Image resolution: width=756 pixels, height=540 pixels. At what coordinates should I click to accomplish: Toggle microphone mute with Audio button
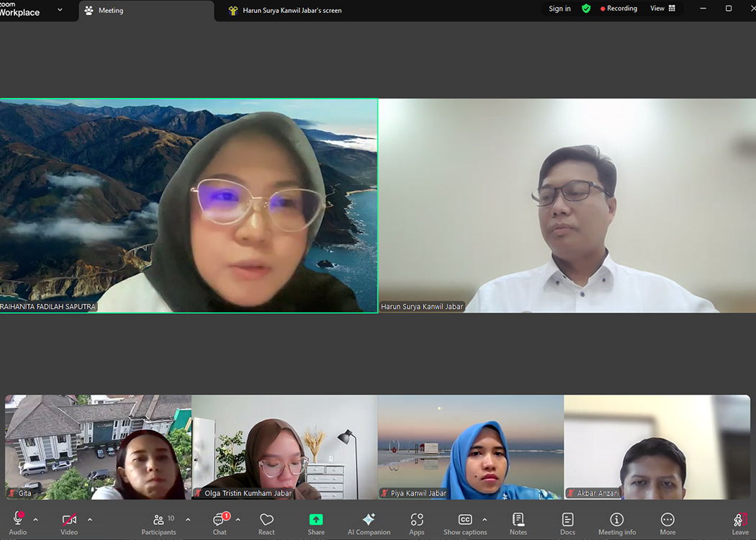click(18, 523)
